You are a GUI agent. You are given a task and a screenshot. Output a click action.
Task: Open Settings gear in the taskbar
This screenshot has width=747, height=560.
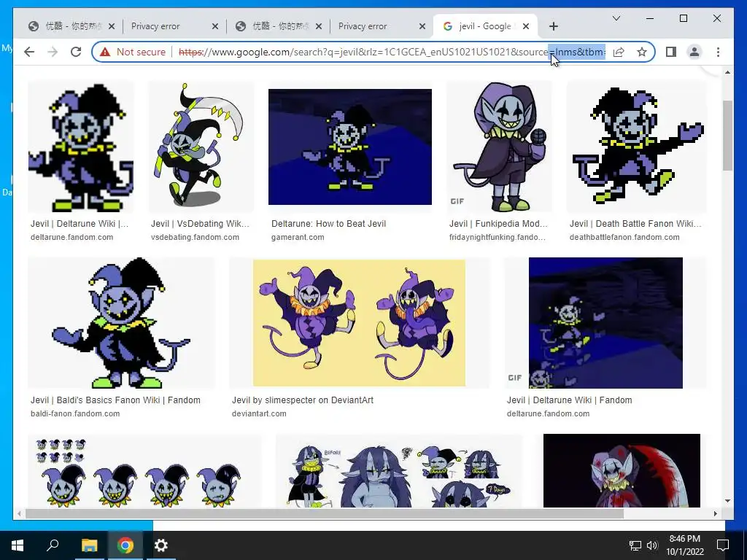click(161, 545)
